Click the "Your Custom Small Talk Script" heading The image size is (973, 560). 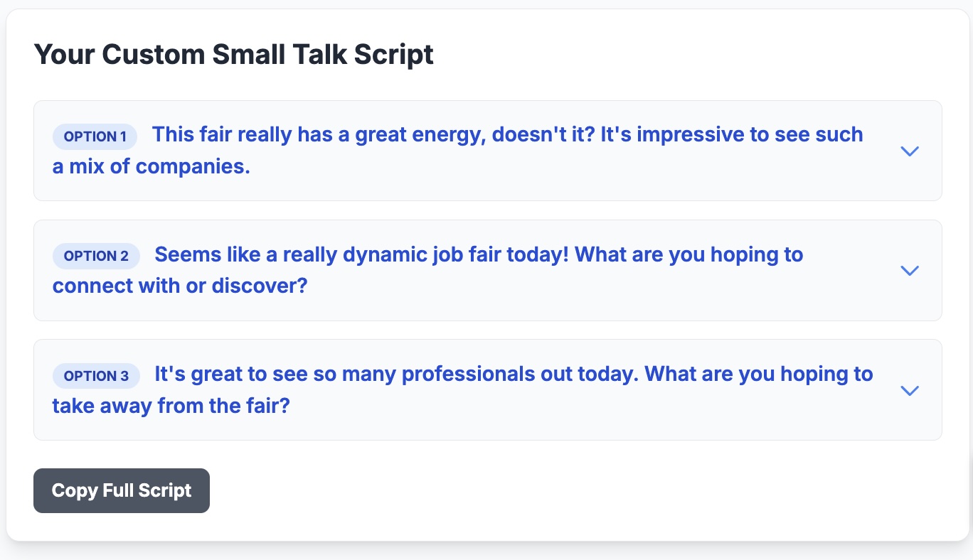click(234, 55)
